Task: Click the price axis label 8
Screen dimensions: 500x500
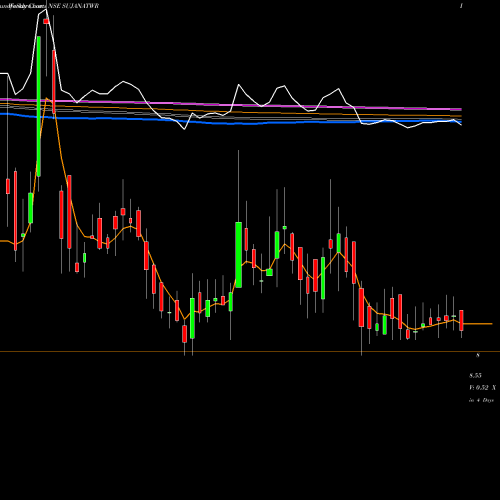Action: 478,355
